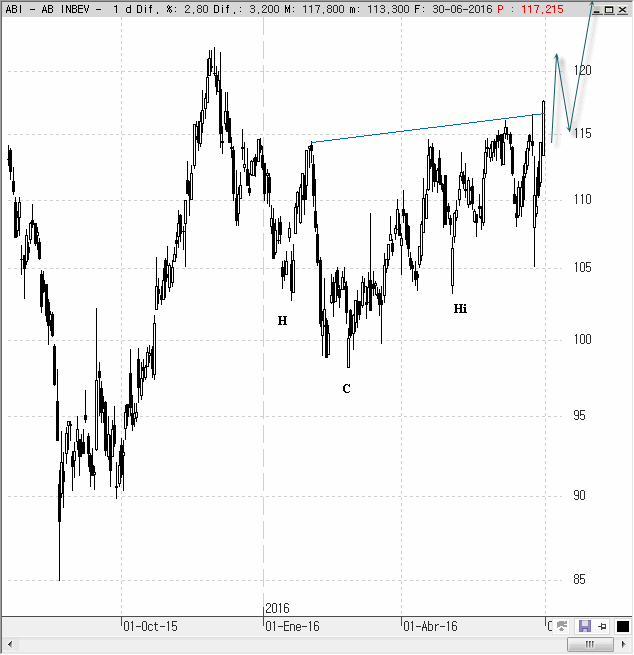Click the 95 price axis label
The image size is (634, 655).
click(x=579, y=415)
